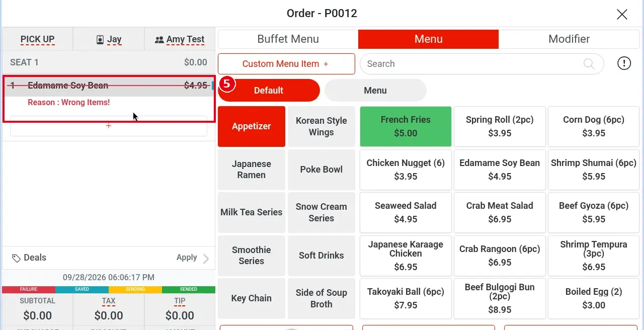Open the info alert circle icon
644x330 pixels.
624,63
